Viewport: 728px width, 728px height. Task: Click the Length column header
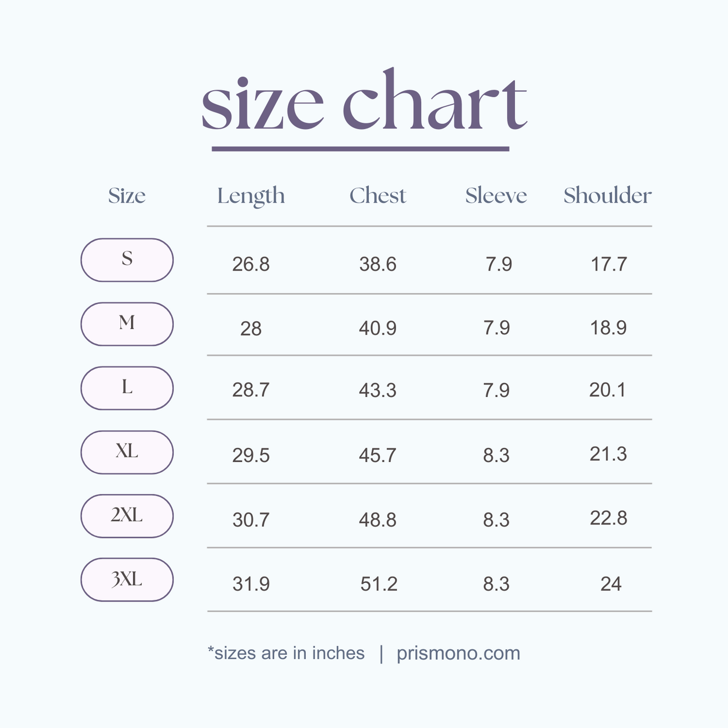[x=251, y=196]
